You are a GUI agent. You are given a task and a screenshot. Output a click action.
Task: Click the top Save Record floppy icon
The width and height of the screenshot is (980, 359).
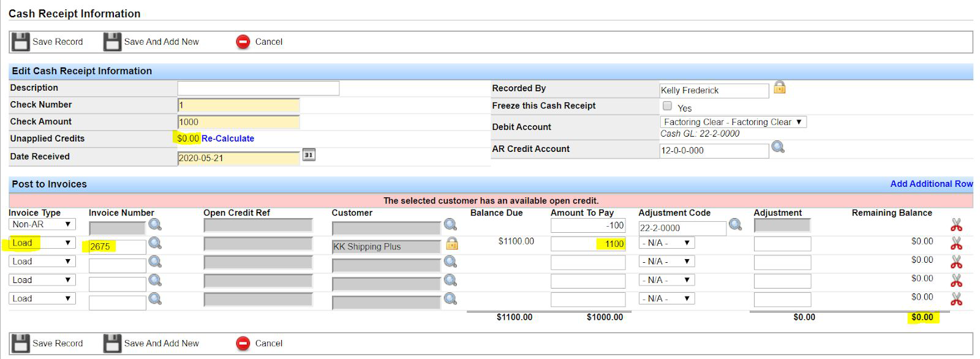point(21,42)
